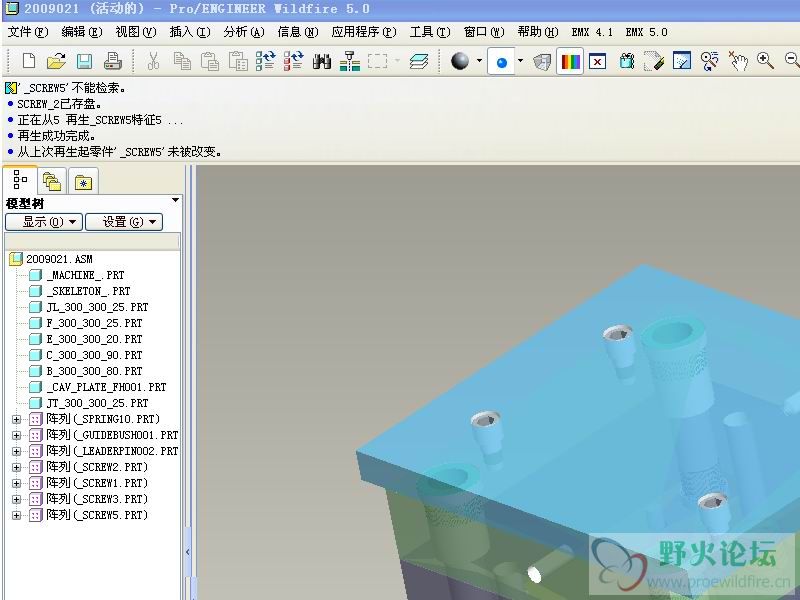The image size is (800, 600).
Task: Click the Paste Special icon
Action: tap(238, 61)
